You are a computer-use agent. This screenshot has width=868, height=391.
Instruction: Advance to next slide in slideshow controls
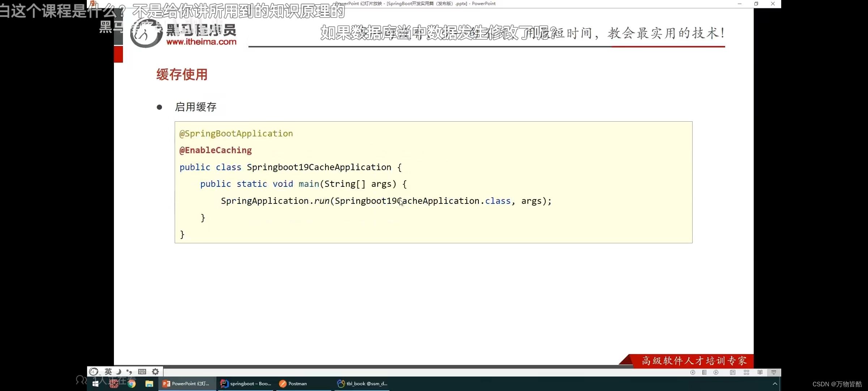point(716,373)
